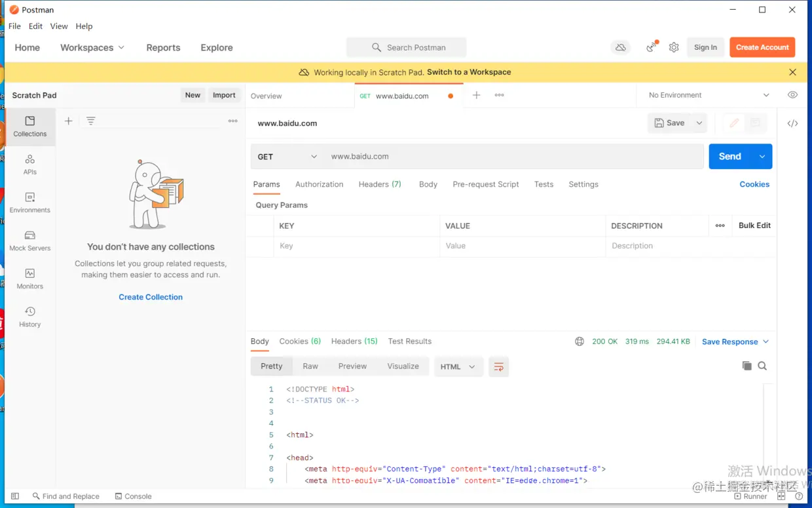The image size is (812, 508).
Task: Click the pencil edit icon near Save
Action: pos(734,123)
